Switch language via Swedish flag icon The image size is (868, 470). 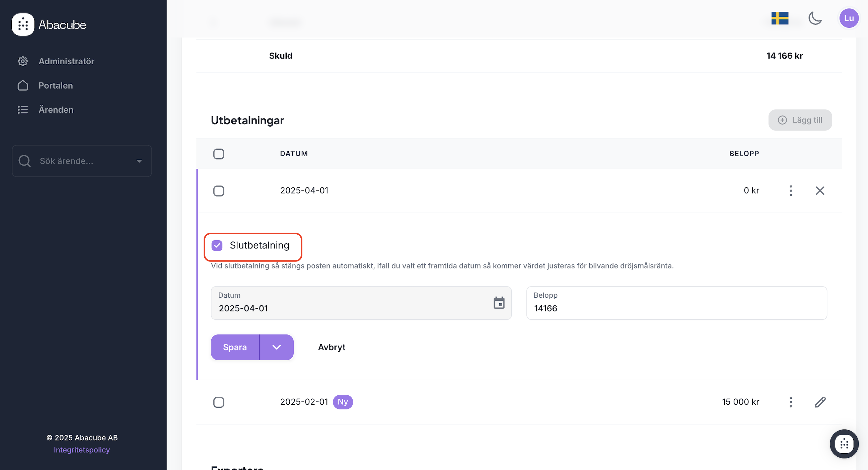coord(780,18)
